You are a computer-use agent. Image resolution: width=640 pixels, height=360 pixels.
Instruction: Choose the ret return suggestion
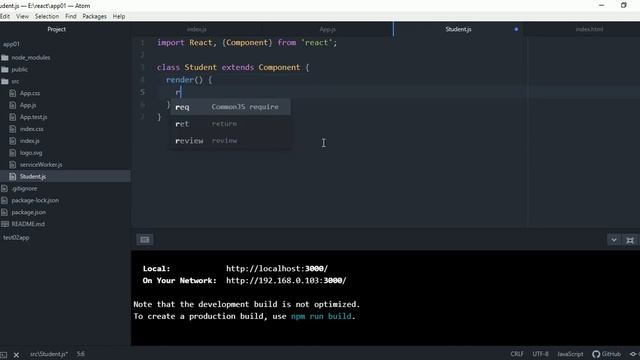point(231,124)
